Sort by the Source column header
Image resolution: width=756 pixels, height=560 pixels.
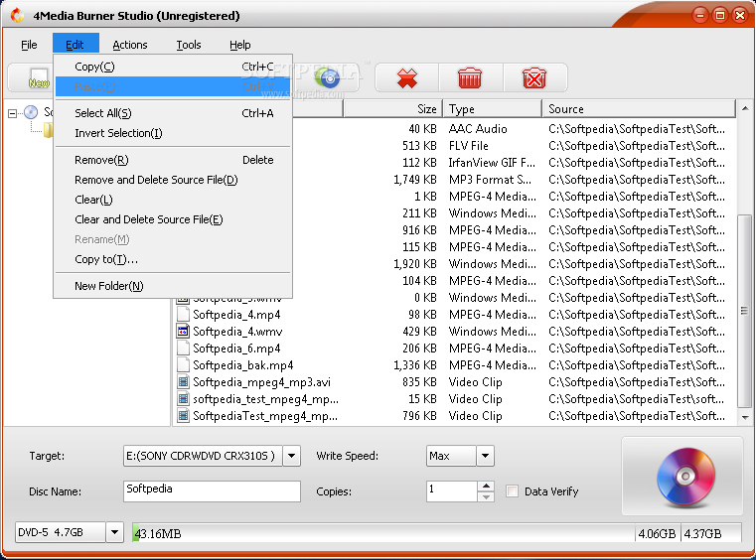click(639, 109)
